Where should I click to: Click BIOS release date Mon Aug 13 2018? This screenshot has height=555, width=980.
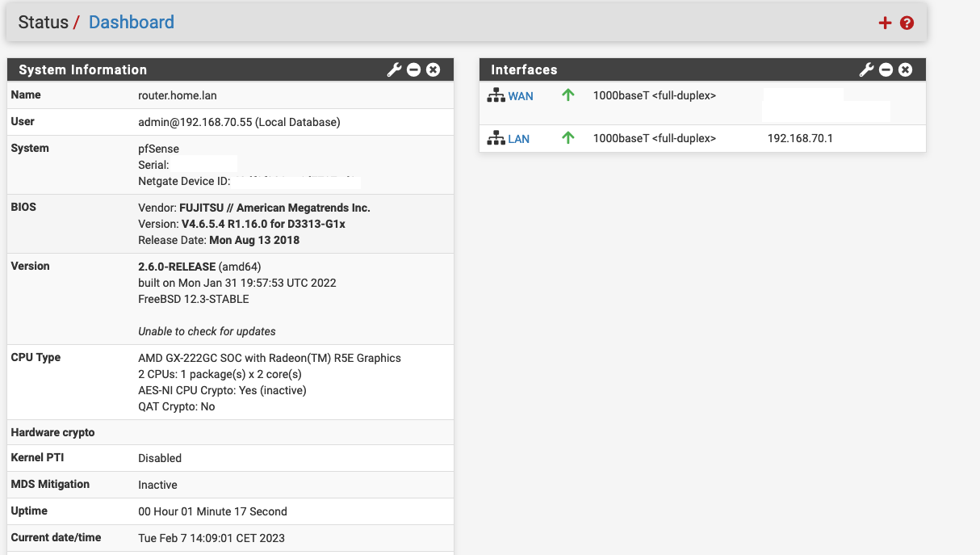click(x=219, y=240)
